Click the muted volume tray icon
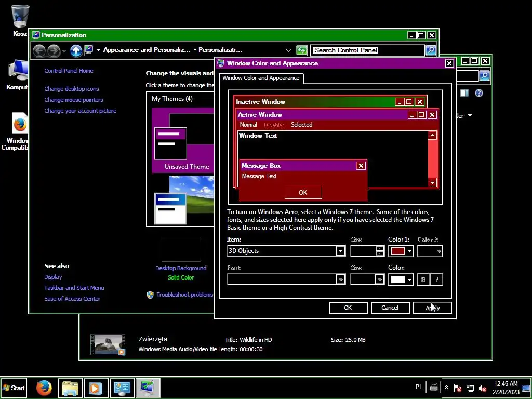Screen dimensions: 532x399 [x=482, y=388]
